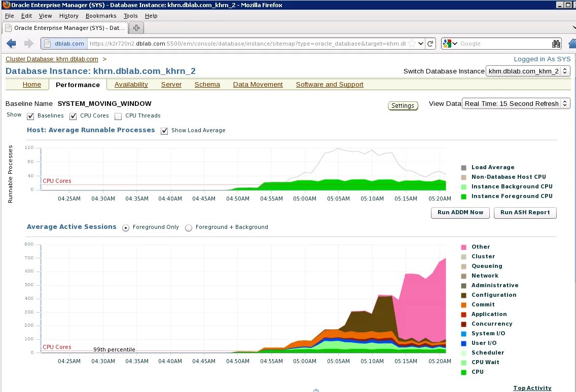
Task: Click the System I/O legend swatch
Action: point(463,334)
